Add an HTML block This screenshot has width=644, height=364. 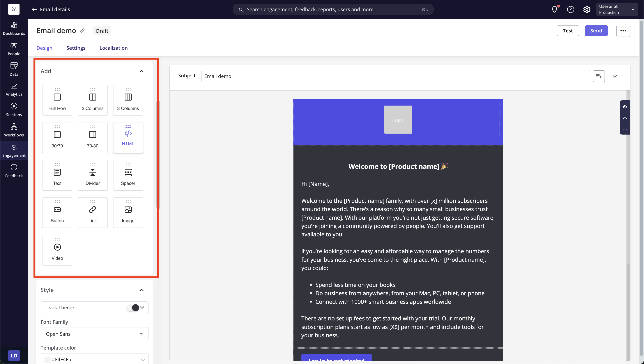(x=128, y=138)
